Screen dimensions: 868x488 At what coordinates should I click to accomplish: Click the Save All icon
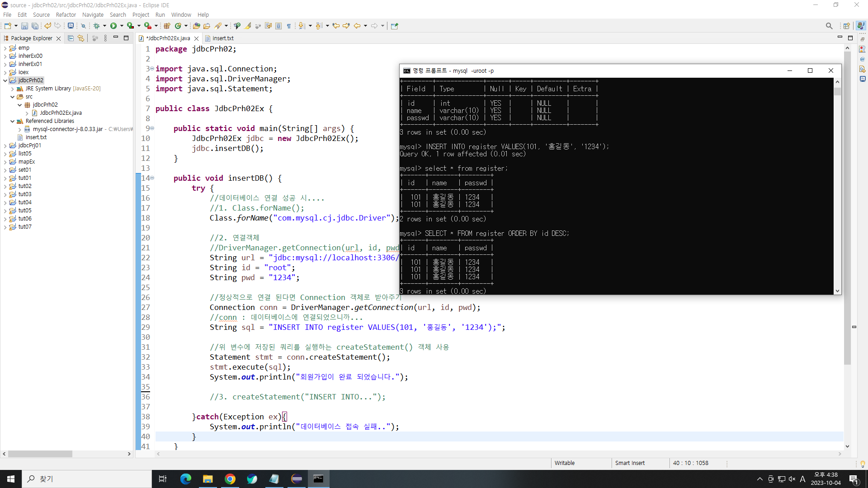[x=35, y=26]
